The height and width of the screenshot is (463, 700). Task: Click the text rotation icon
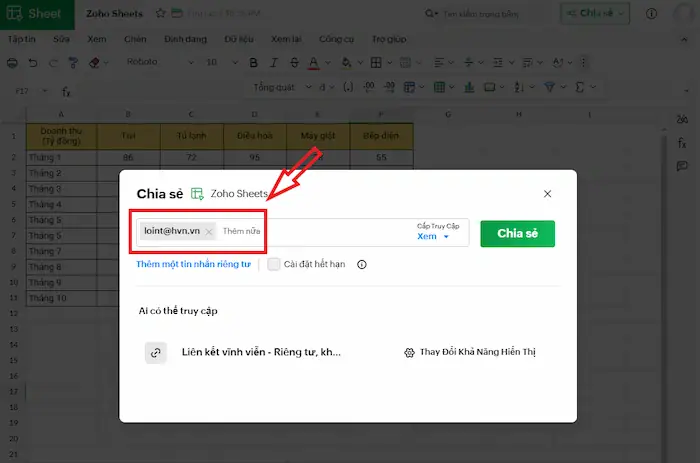coord(557,63)
